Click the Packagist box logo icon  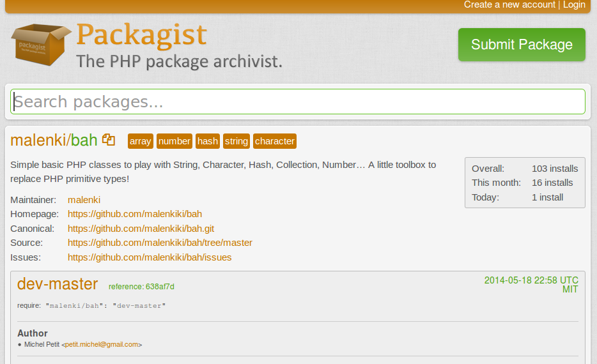coord(40,43)
